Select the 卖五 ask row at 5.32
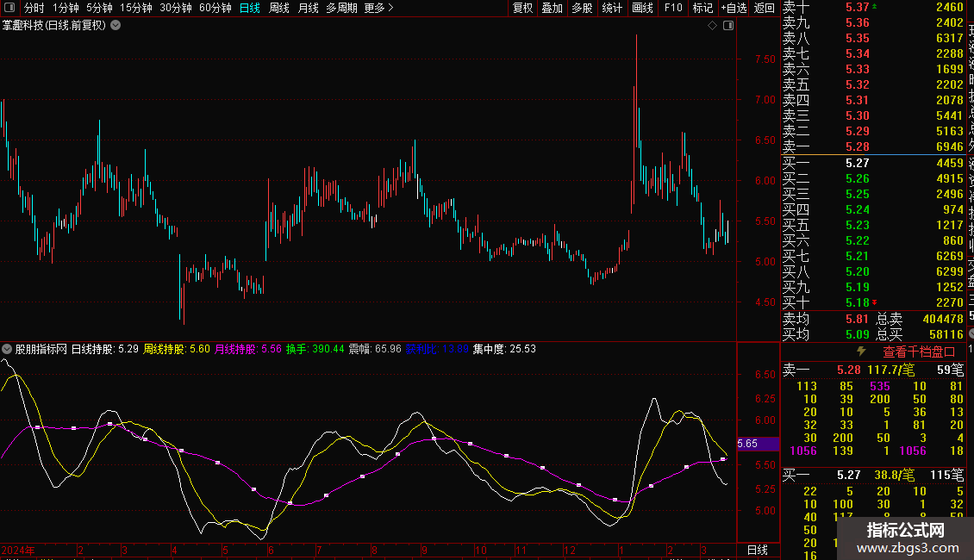Viewport: 974px width, 560px height. (x=873, y=84)
